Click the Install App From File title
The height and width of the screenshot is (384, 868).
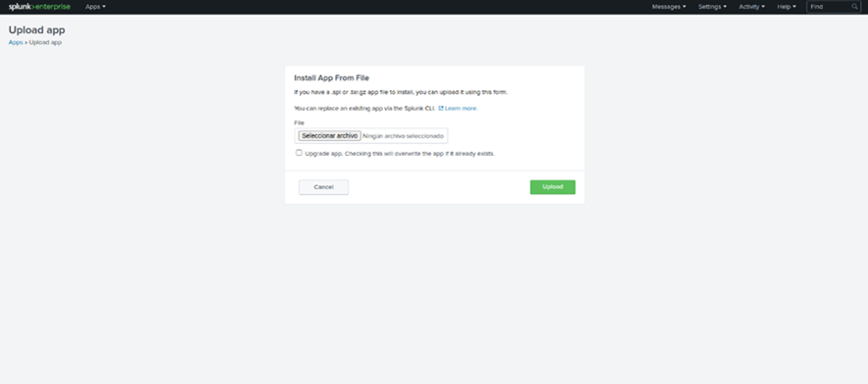331,78
